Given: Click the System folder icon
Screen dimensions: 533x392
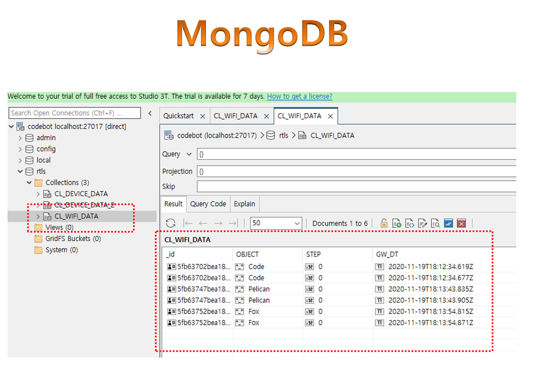Looking at the screenshot, I should pyautogui.click(x=38, y=250).
